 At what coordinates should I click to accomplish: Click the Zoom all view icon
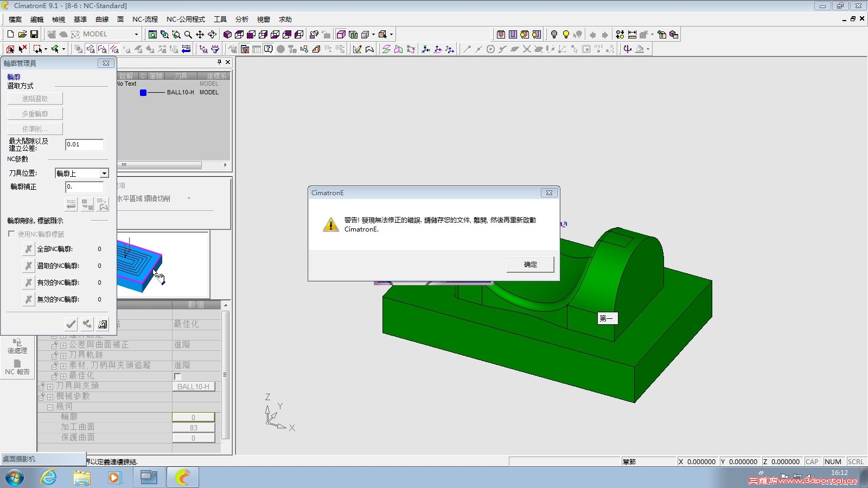click(x=153, y=34)
